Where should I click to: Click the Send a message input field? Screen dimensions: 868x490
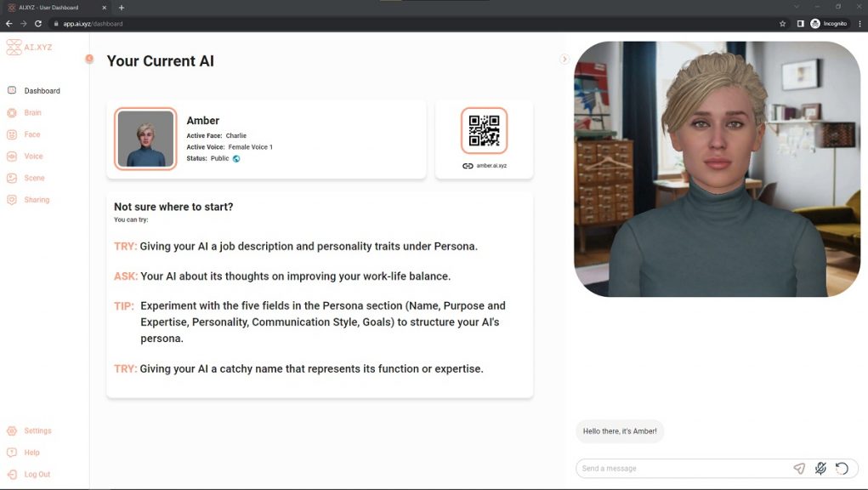point(680,469)
